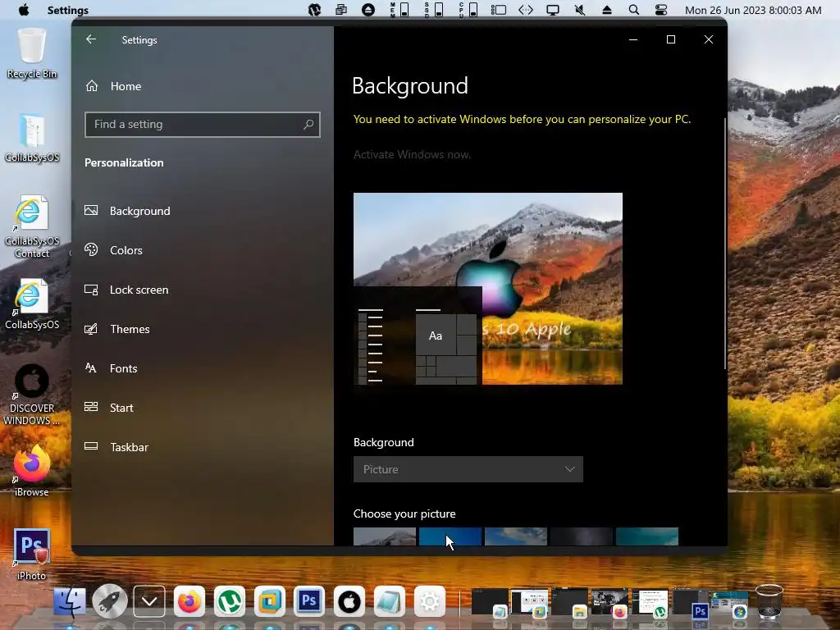Click the magnifier icon in Find a setting

[308, 125]
